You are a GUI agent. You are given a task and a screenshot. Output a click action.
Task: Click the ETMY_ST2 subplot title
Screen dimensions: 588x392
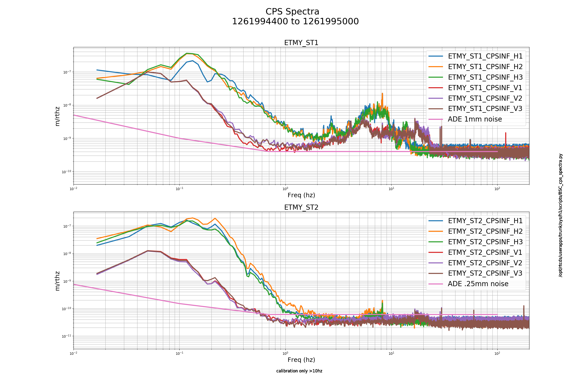(301, 207)
